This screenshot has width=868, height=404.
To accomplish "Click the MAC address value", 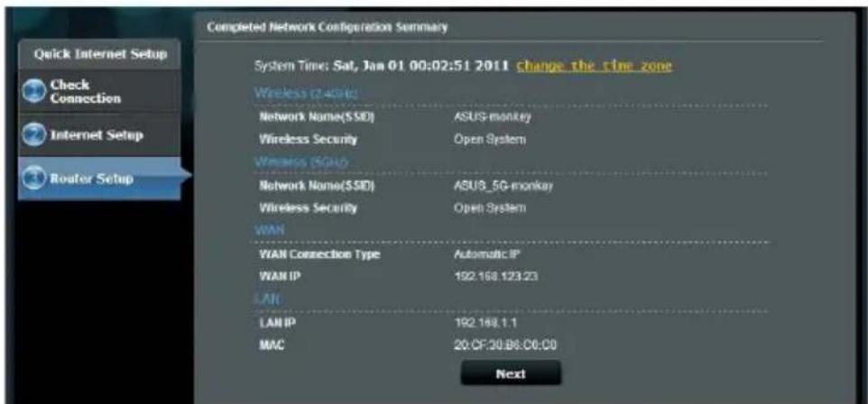I will click(505, 346).
